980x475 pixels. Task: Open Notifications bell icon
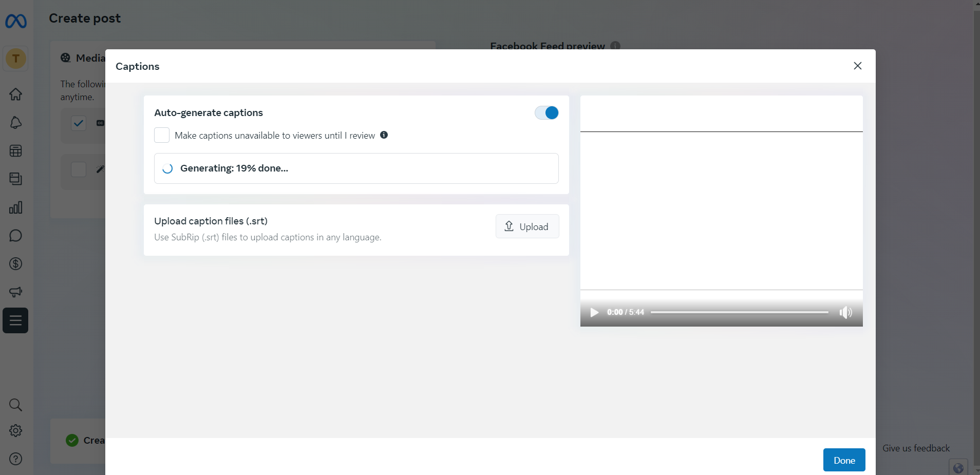coord(16,123)
